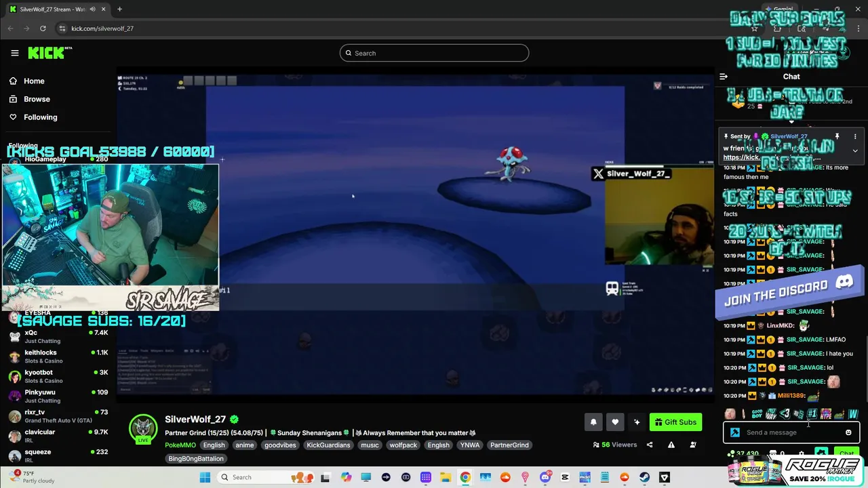Click the Silver_Wolf_27_ X handle overlay
Image resolution: width=868 pixels, height=488 pixels.
631,174
